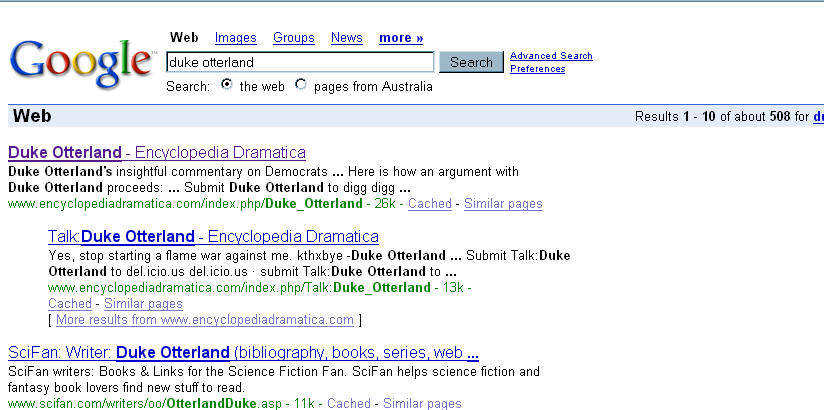The image size is (824, 410).
Task: Open the Preferences link
Action: coord(538,69)
